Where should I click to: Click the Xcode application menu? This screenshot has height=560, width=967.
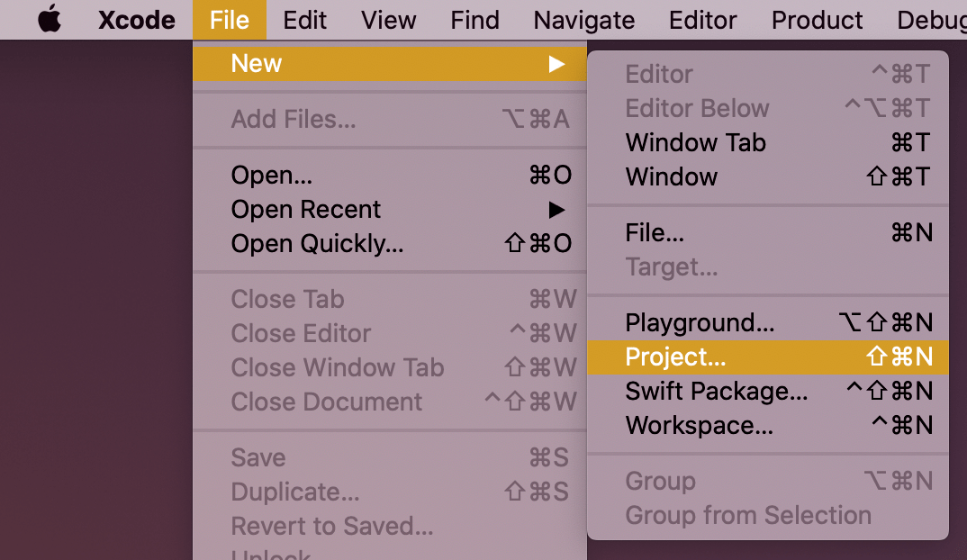coord(136,20)
